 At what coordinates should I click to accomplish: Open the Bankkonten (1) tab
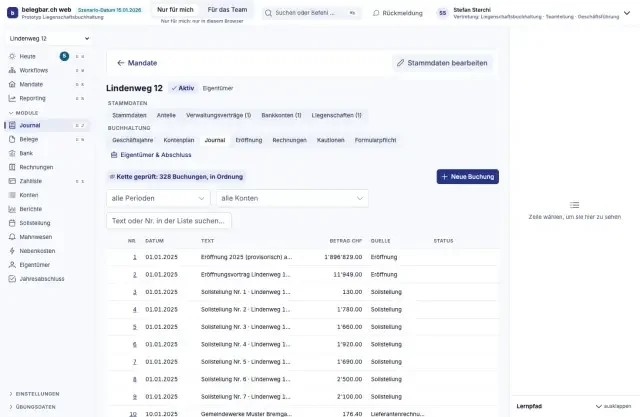281,115
